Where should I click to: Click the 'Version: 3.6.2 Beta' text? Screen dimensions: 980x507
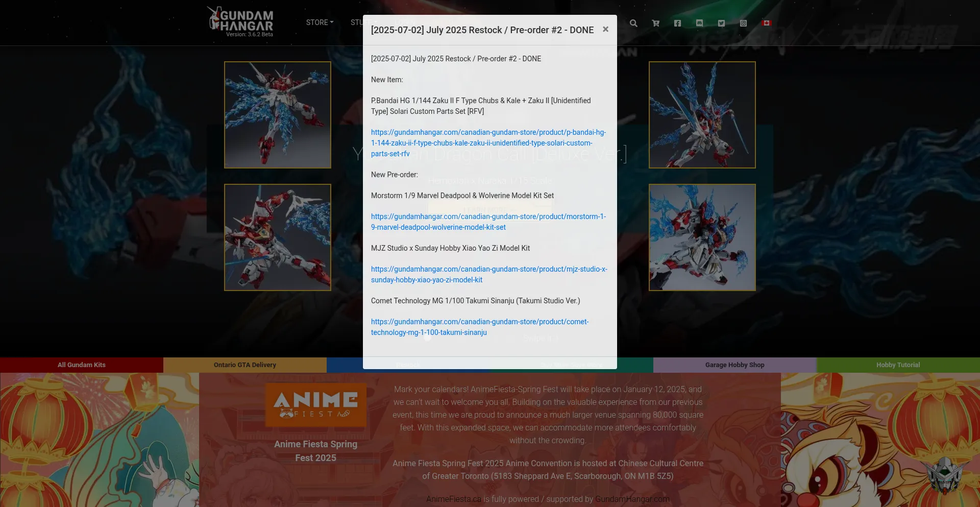coord(250,35)
